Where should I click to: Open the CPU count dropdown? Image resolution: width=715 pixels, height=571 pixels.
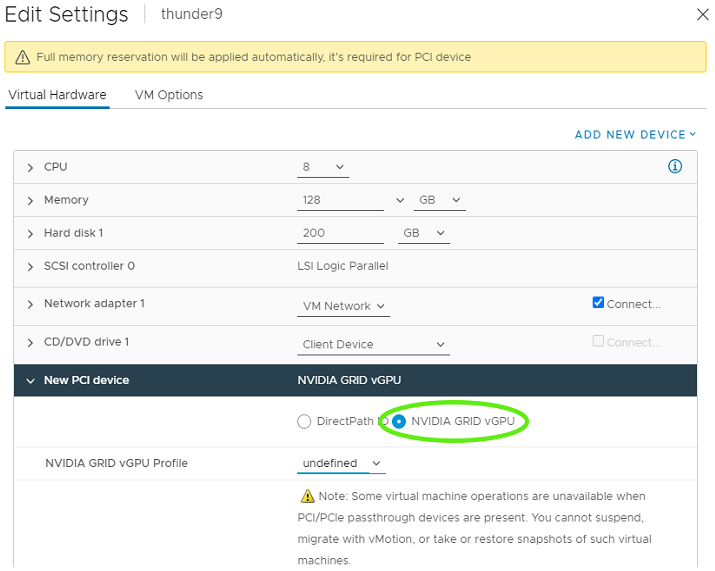[323, 167]
